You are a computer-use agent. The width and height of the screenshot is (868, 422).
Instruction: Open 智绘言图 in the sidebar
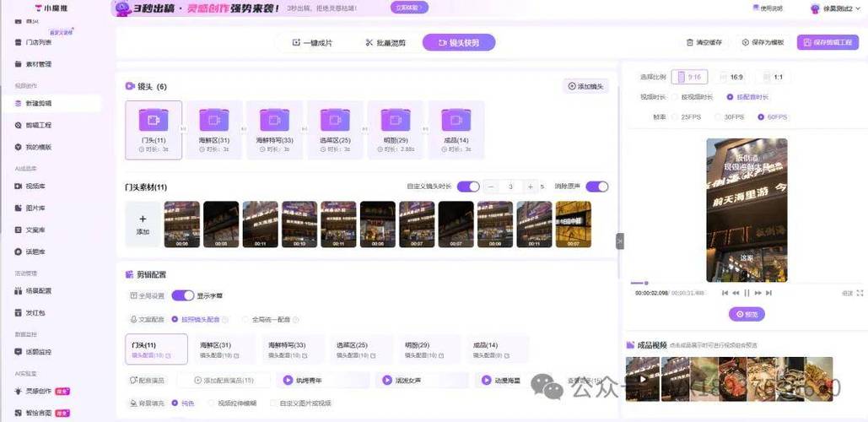pyautogui.click(x=41, y=414)
